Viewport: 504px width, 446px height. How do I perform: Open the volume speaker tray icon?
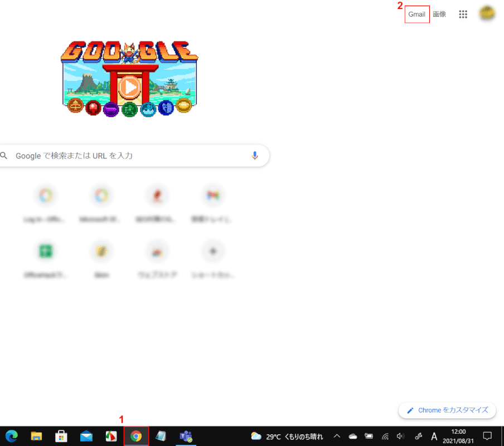pyautogui.click(x=400, y=436)
